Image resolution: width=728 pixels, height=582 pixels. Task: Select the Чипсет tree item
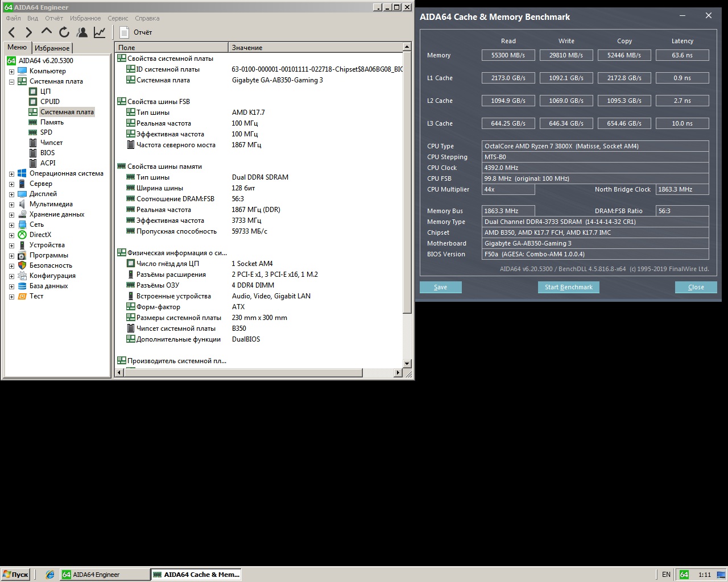tap(51, 143)
